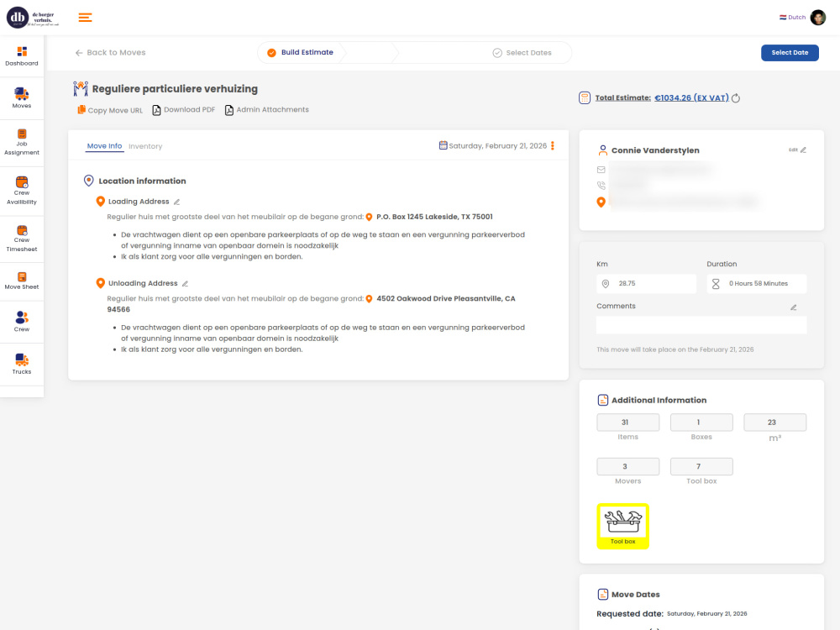Image resolution: width=840 pixels, height=630 pixels.
Task: Click the Boxes count field
Action: [x=701, y=423]
